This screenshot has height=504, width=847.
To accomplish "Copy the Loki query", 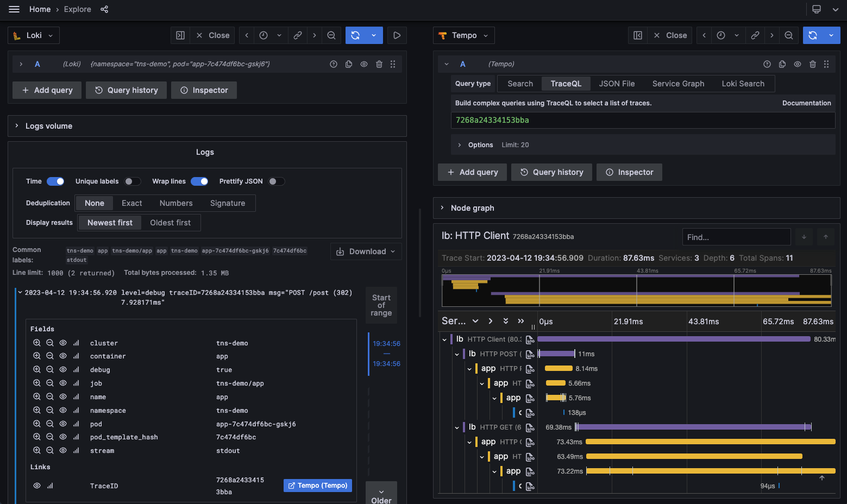I will pyautogui.click(x=348, y=64).
